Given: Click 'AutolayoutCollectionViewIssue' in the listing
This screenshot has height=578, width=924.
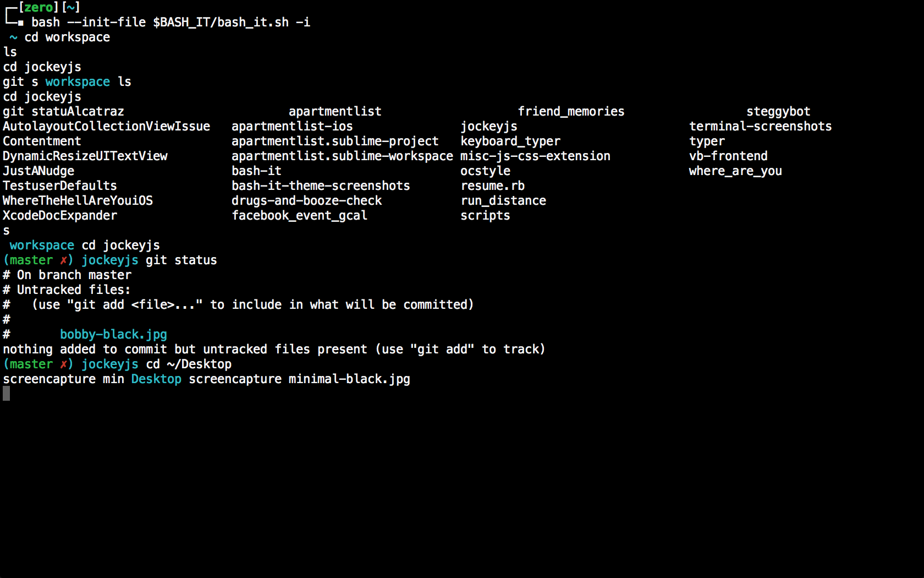Looking at the screenshot, I should pos(106,126).
